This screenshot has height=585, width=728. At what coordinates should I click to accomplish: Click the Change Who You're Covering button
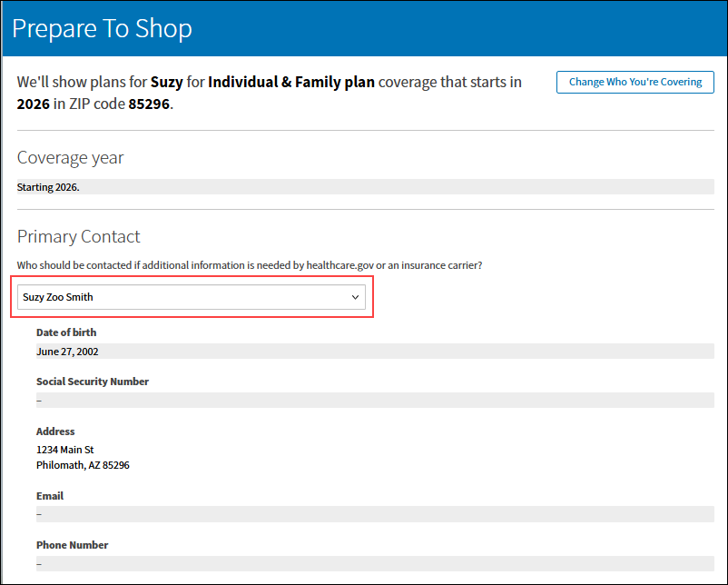tap(635, 83)
